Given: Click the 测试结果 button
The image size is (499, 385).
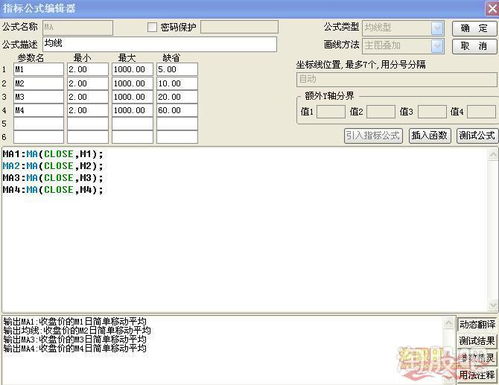Looking at the screenshot, I should click(x=477, y=341).
